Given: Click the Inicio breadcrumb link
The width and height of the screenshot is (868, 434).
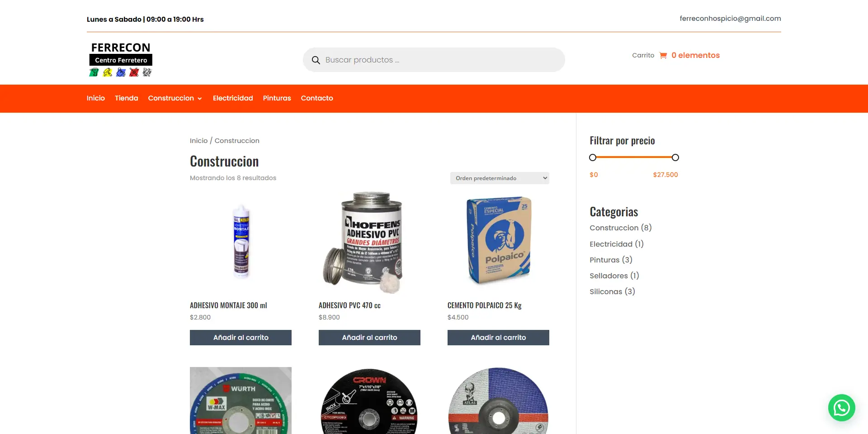Looking at the screenshot, I should (x=198, y=141).
